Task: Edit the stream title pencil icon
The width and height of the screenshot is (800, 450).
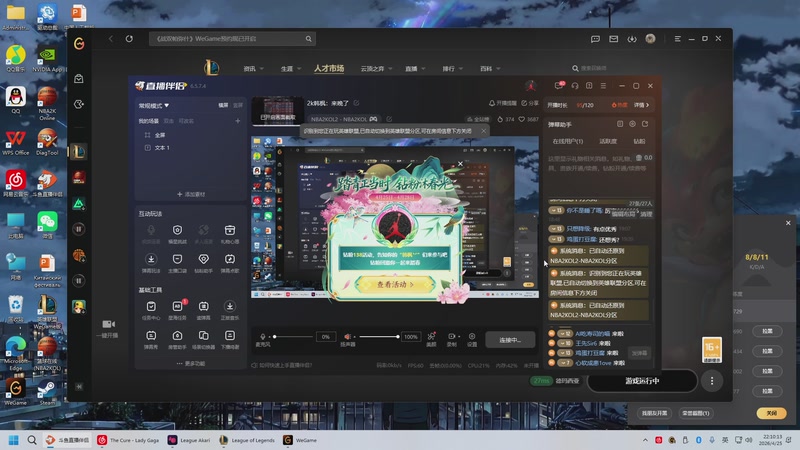Action: [357, 103]
